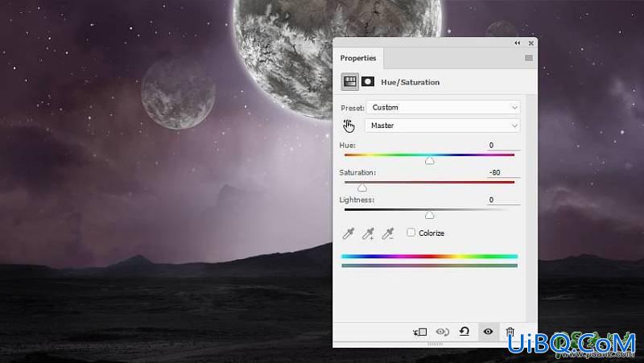Click the Hue/Saturation adjustment icon
The width and height of the screenshot is (644, 363).
point(349,82)
